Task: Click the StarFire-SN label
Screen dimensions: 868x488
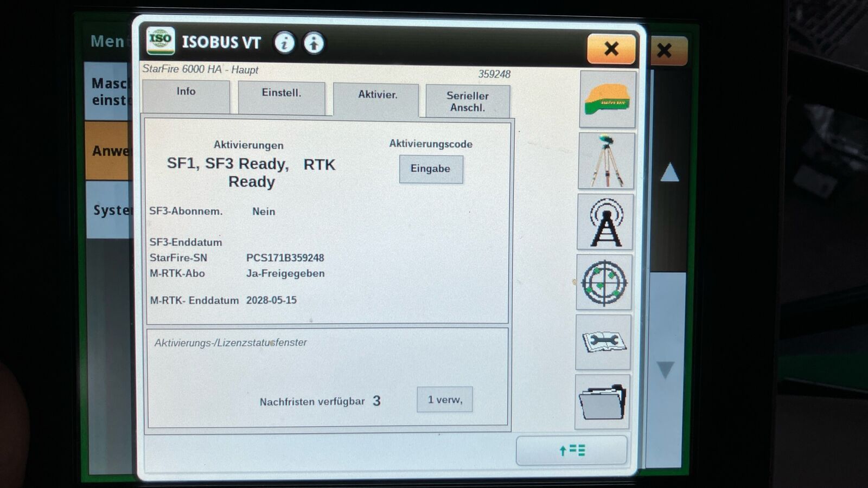Action: point(178,258)
